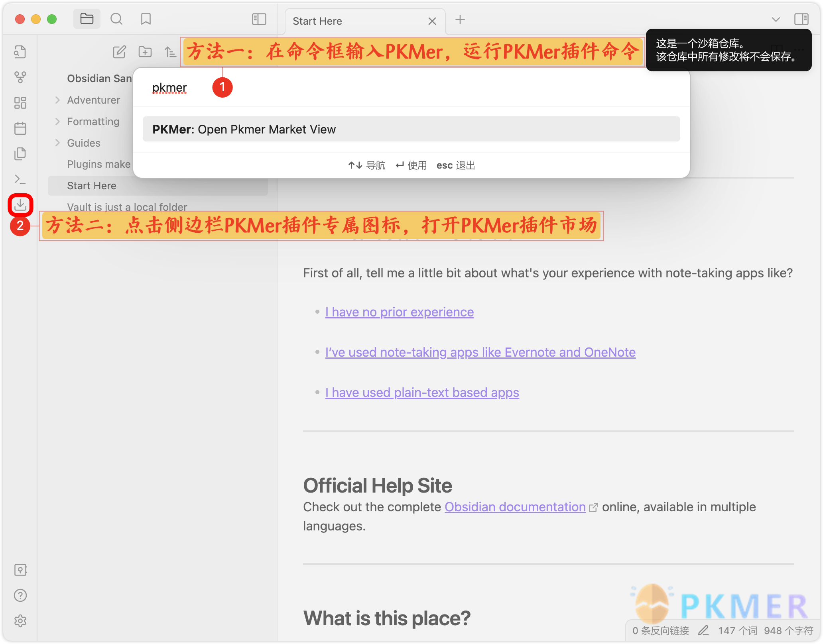Expand the Adventurer folder
Screen dimensions: 823x644
(x=57, y=100)
